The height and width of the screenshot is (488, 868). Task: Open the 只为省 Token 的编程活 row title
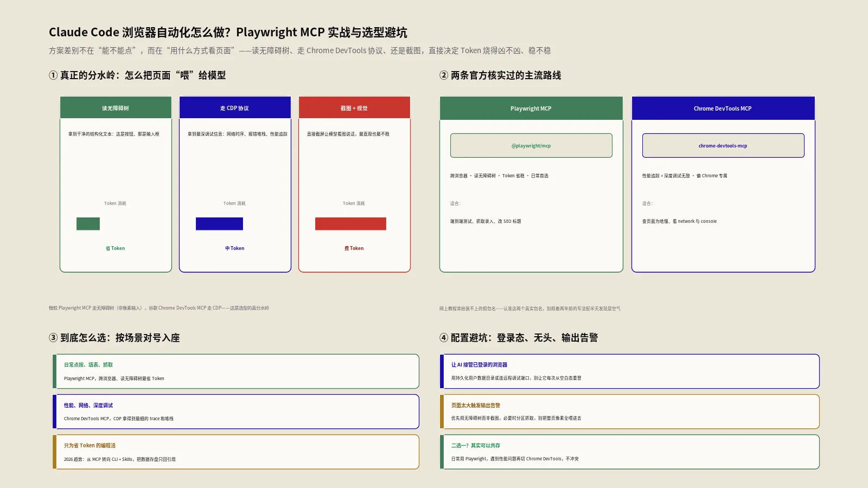[90, 446]
